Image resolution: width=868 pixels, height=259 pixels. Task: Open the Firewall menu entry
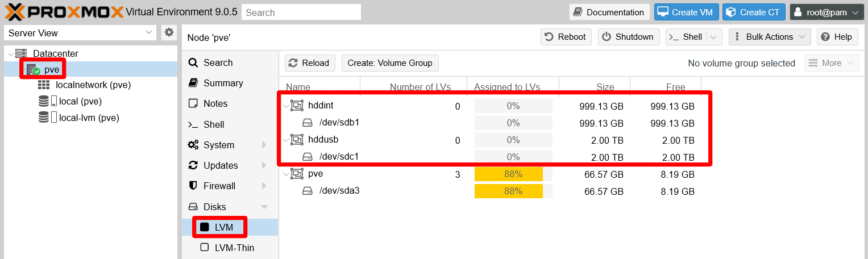[x=230, y=186]
